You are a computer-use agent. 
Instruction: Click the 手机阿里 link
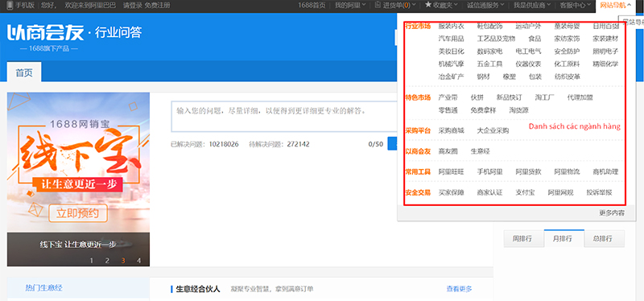point(489,171)
